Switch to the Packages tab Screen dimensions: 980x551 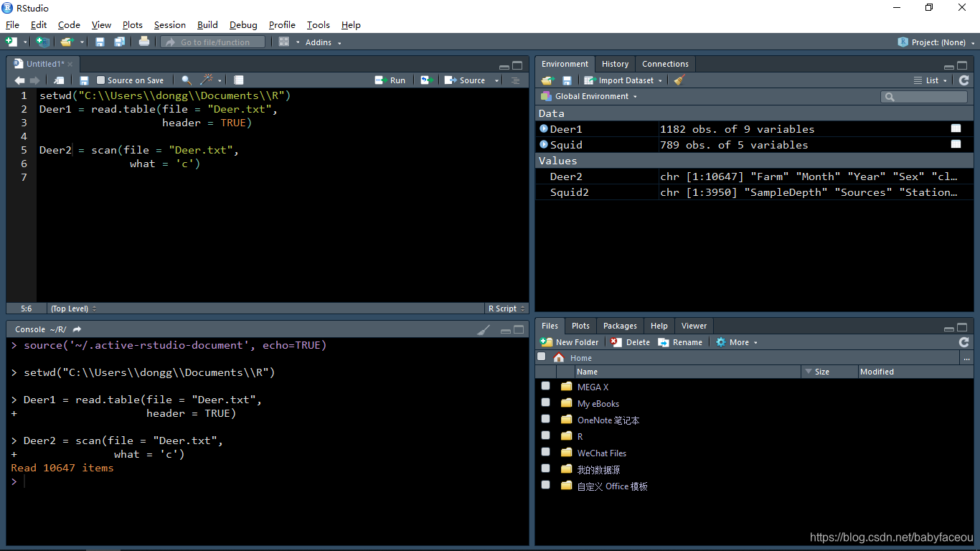tap(620, 326)
